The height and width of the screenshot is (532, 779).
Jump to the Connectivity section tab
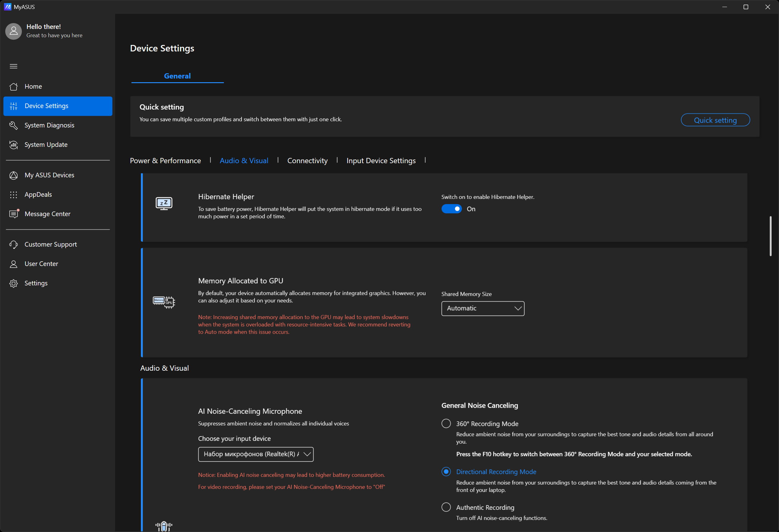pyautogui.click(x=307, y=161)
